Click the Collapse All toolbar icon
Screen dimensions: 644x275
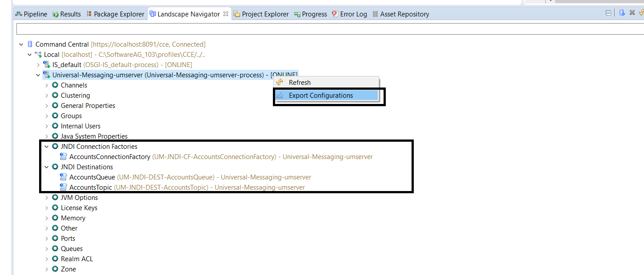tap(608, 13)
